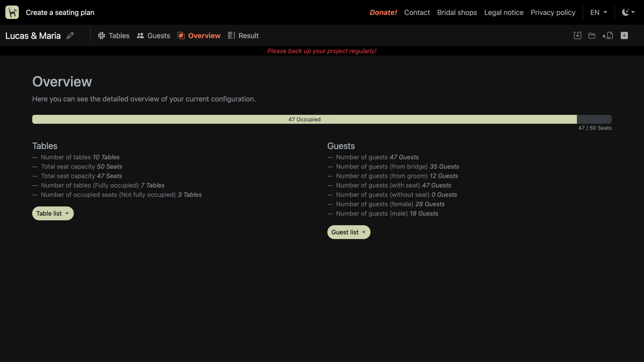
Task: Click the Total seat capacity 50 Seats line
Action: click(x=82, y=166)
